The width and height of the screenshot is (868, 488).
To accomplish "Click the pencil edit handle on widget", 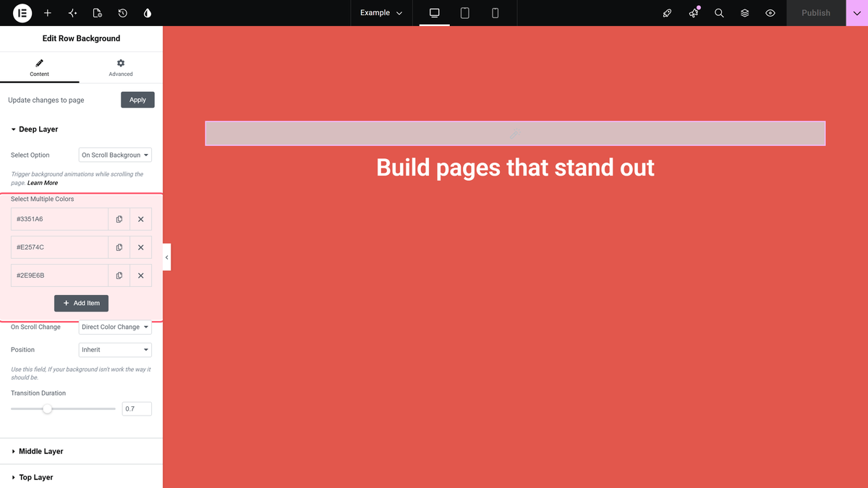I will point(515,134).
